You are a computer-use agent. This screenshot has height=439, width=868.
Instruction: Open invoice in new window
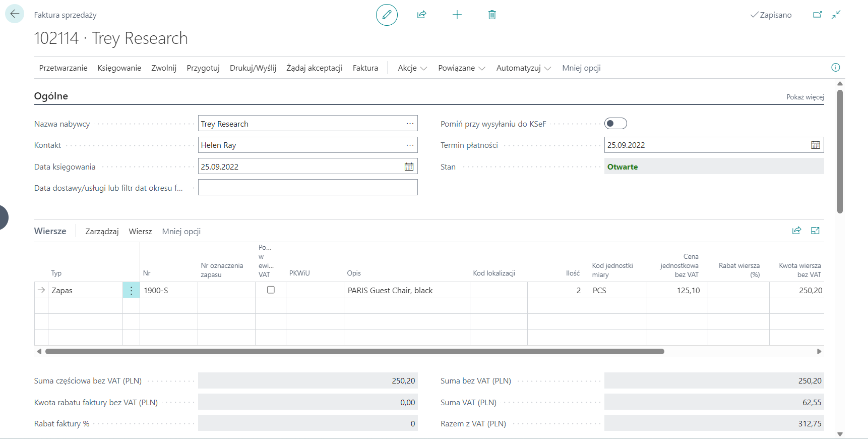coord(817,15)
